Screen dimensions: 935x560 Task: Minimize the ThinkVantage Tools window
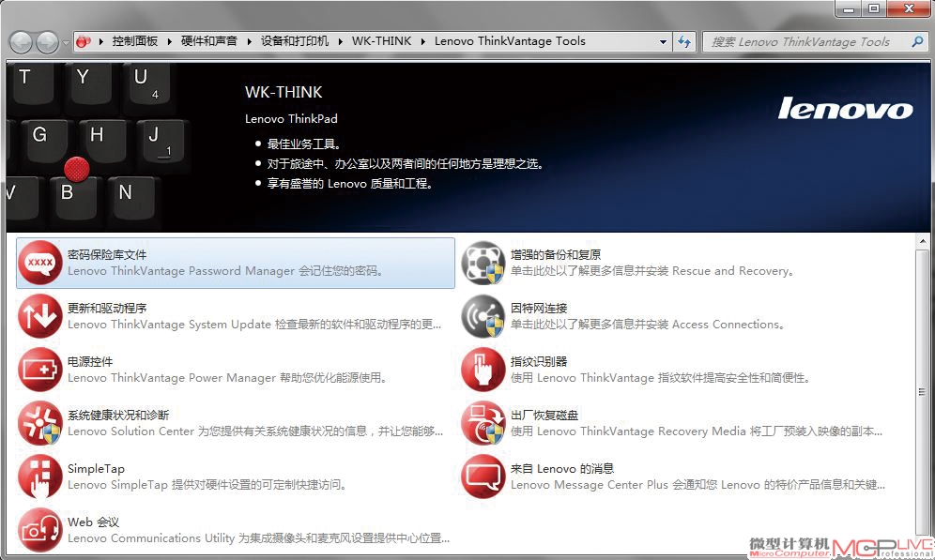point(849,8)
